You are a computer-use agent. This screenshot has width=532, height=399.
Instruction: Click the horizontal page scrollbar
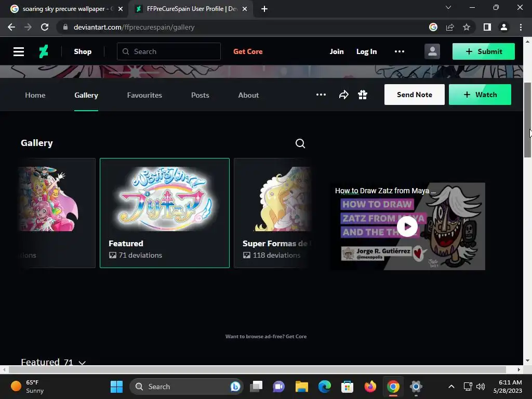[258, 369]
